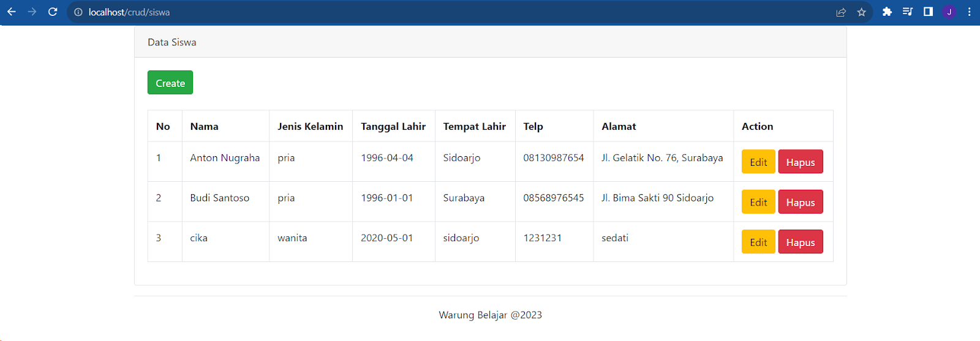The image size is (980, 341).
Task: Click the Jenis Kelamin column header
Action: tap(310, 126)
